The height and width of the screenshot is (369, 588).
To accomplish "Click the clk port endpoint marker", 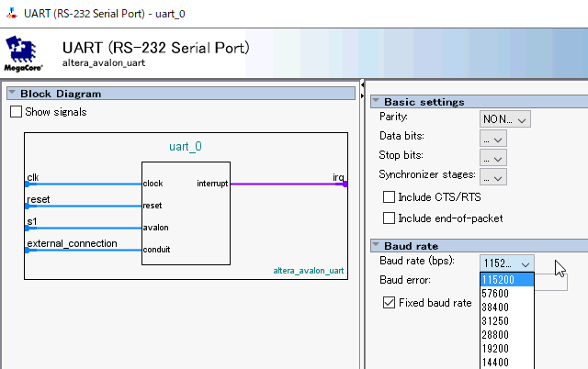I will pyautogui.click(x=27, y=184).
